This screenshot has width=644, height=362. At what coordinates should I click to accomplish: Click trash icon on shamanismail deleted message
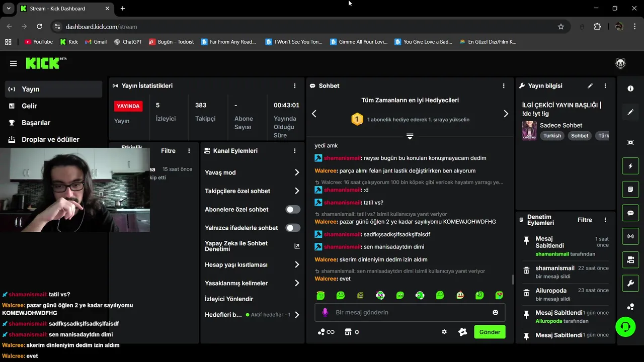526,270
